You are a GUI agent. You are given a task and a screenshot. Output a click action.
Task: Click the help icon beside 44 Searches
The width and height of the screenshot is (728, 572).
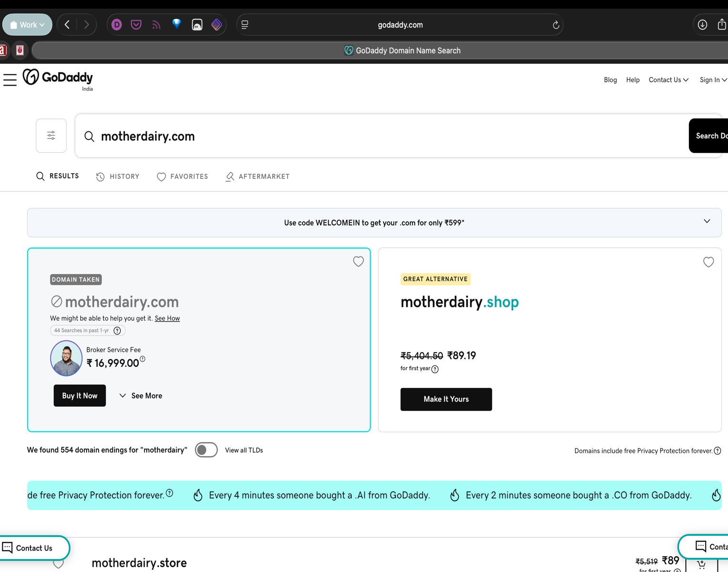click(x=117, y=331)
